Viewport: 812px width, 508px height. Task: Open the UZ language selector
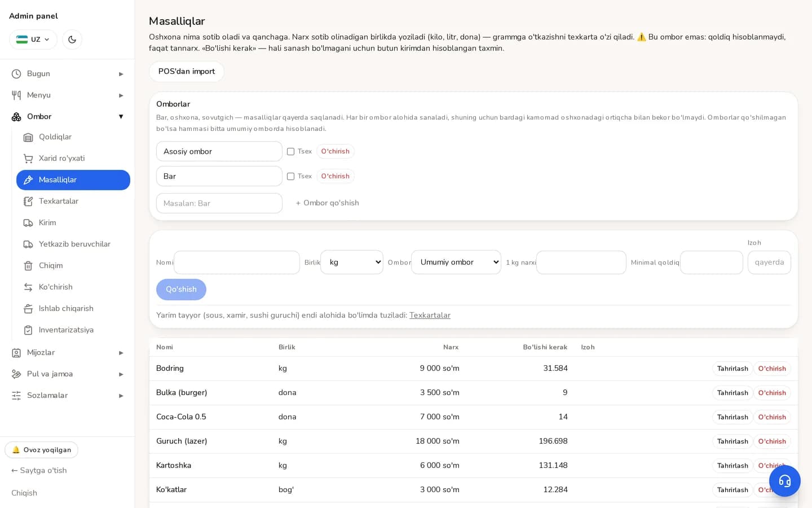[33, 40]
